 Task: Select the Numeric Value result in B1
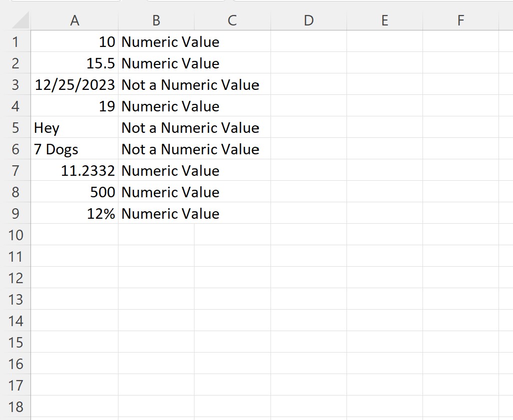point(156,42)
